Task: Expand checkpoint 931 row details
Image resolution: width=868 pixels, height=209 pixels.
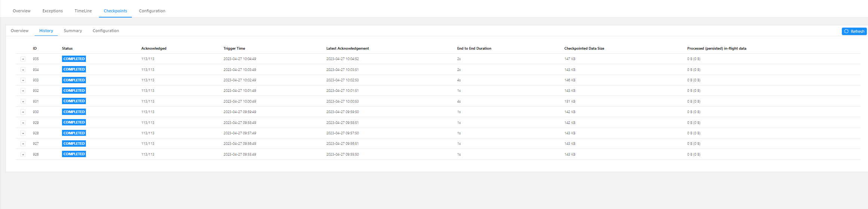Action: tap(23, 102)
